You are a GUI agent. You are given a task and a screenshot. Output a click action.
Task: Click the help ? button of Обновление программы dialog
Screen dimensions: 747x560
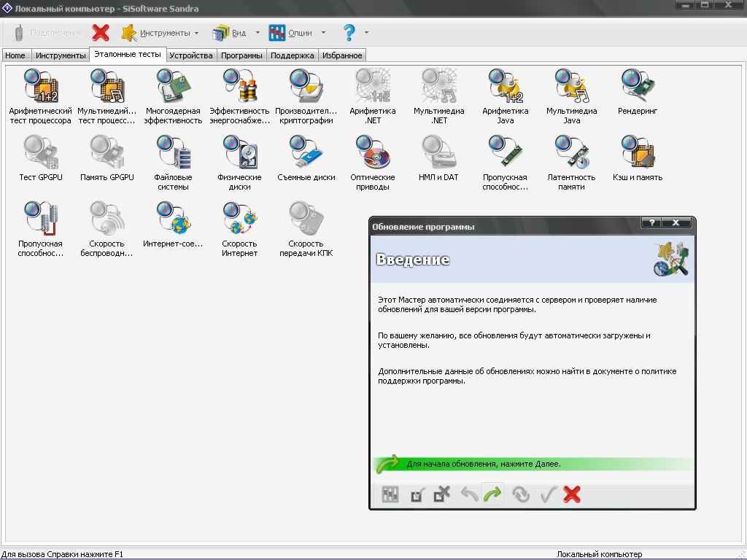click(x=651, y=223)
